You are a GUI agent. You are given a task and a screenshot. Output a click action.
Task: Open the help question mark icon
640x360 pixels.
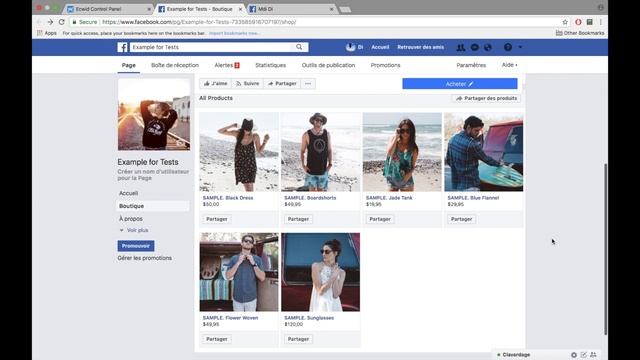[508, 47]
